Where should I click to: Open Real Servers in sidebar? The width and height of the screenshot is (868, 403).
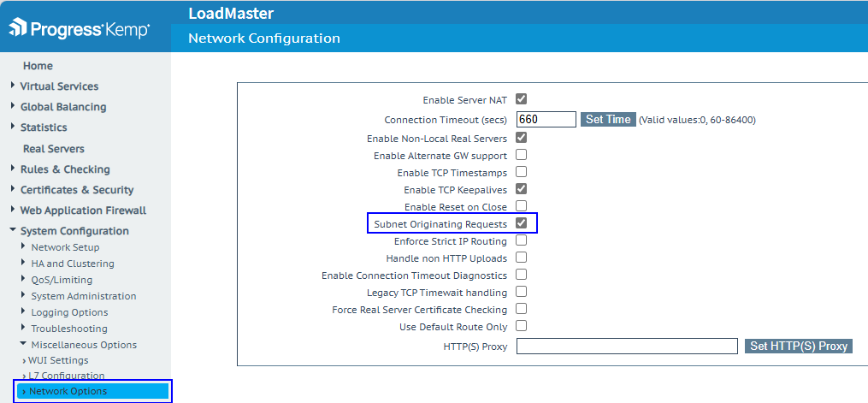coord(54,149)
